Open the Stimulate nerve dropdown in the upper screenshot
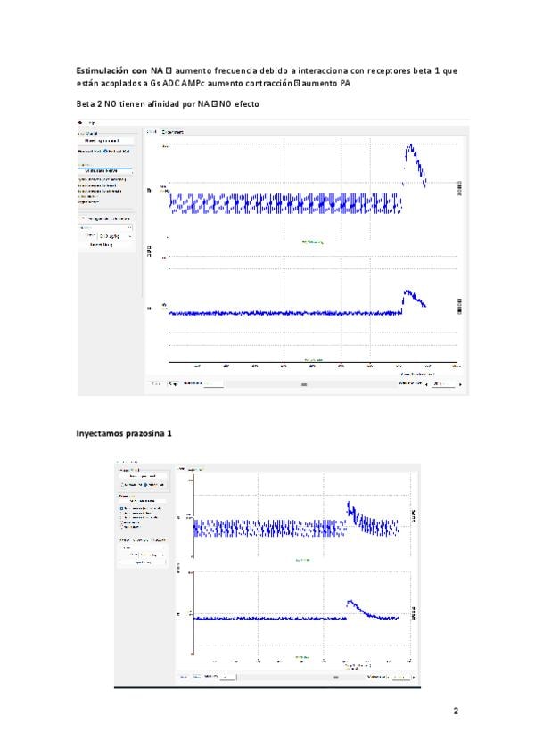The width and height of the screenshot is (535, 756). pos(105,171)
